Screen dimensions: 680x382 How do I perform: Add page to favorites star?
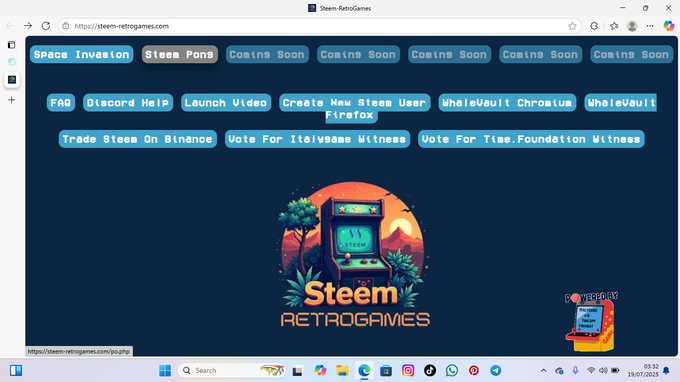[x=572, y=26]
